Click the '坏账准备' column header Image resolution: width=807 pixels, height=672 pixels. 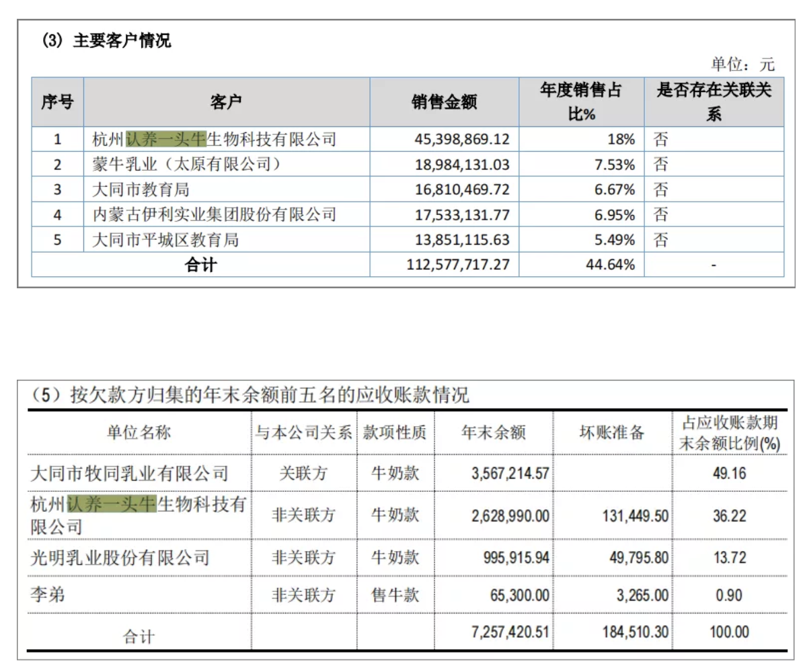pos(611,432)
